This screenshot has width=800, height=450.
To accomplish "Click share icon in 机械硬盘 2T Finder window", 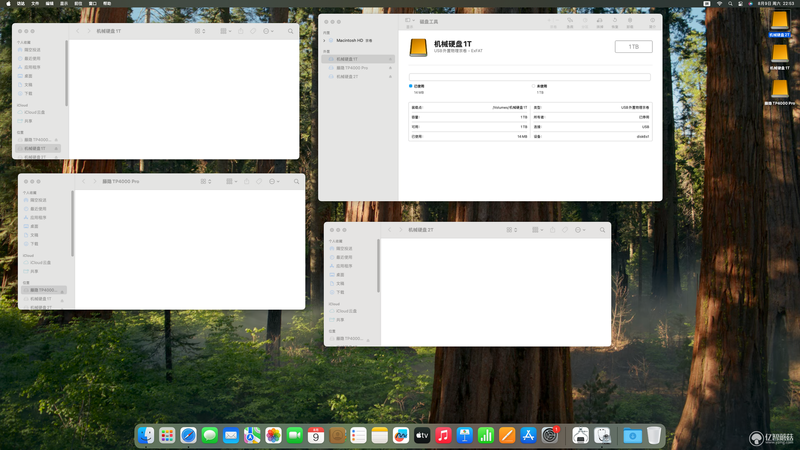I will click(553, 230).
